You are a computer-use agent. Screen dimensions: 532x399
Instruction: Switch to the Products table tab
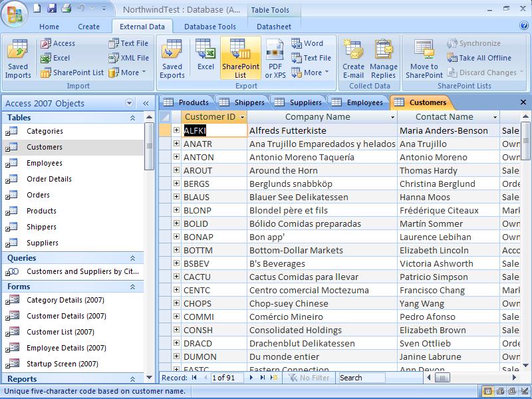click(186, 102)
